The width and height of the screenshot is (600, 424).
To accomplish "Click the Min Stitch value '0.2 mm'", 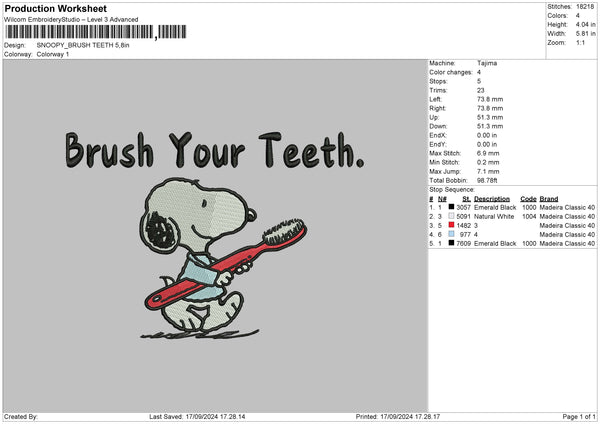I will pos(488,162).
